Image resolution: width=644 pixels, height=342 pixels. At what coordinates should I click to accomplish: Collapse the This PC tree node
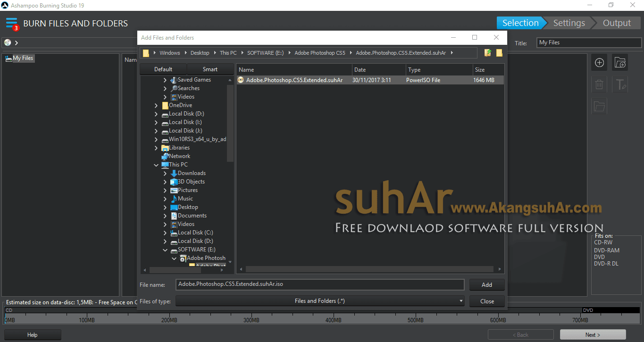click(156, 165)
